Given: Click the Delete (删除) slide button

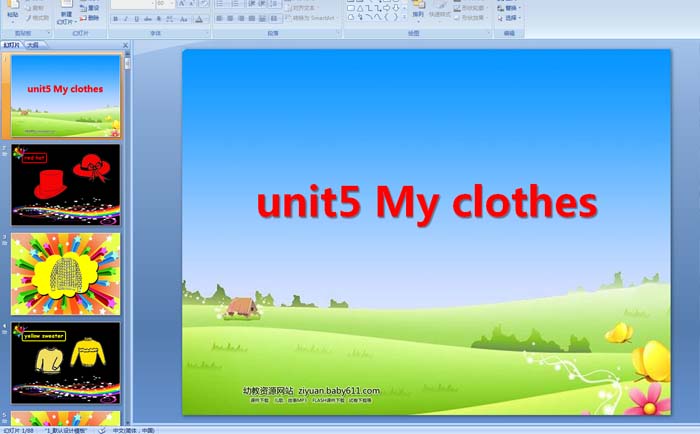Looking at the screenshot, I should (90, 18).
